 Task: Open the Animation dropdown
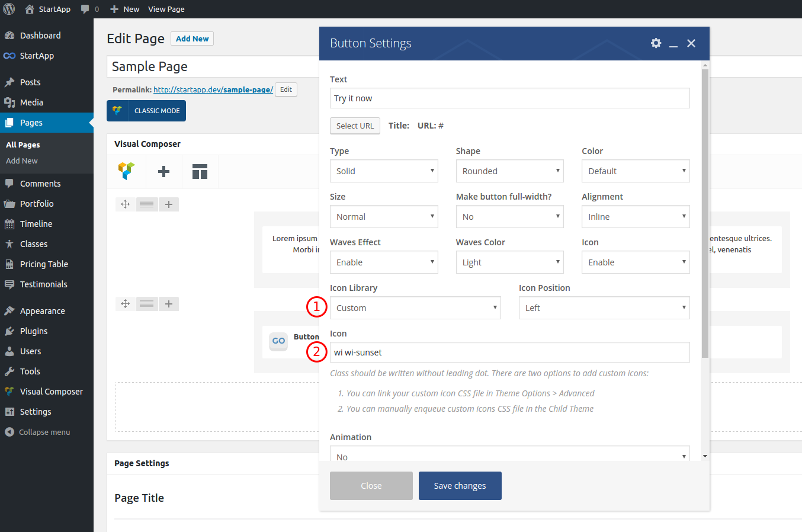[x=509, y=454]
